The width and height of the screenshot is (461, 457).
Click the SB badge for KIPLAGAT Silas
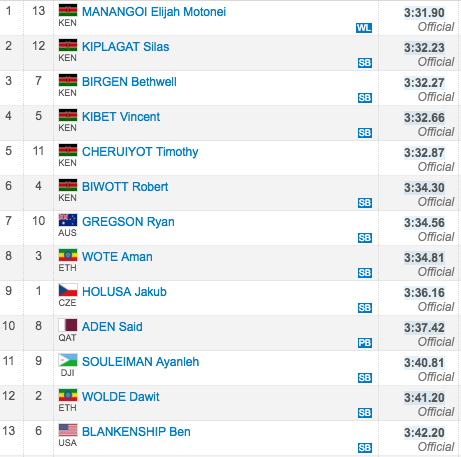(x=365, y=63)
